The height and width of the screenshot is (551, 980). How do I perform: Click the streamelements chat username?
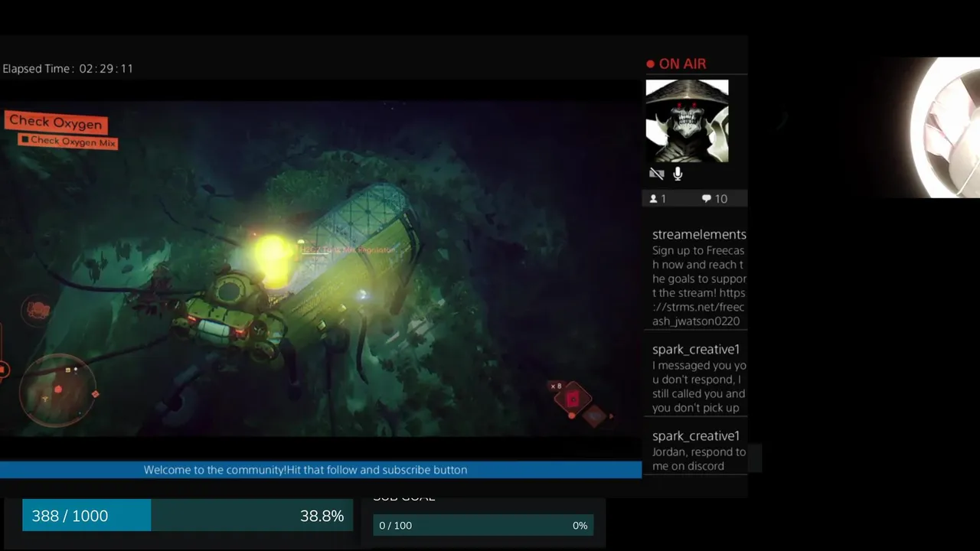pyautogui.click(x=699, y=235)
